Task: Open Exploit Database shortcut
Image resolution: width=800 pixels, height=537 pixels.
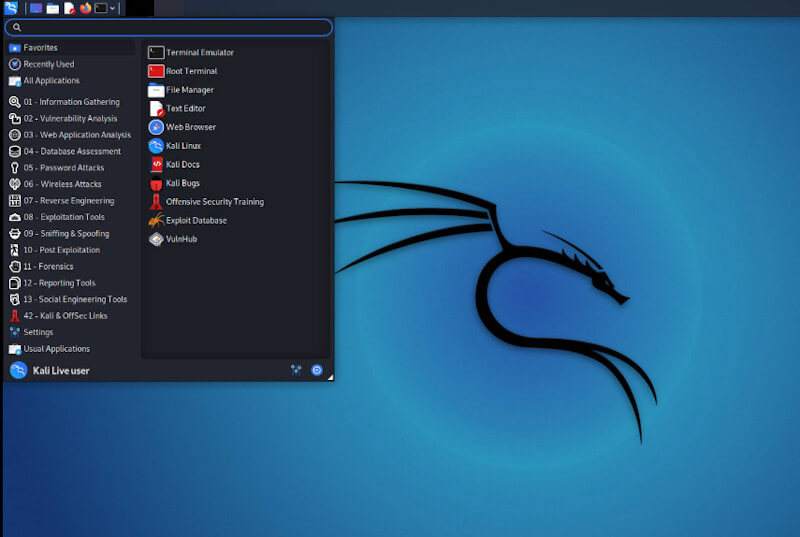Action: [236, 220]
